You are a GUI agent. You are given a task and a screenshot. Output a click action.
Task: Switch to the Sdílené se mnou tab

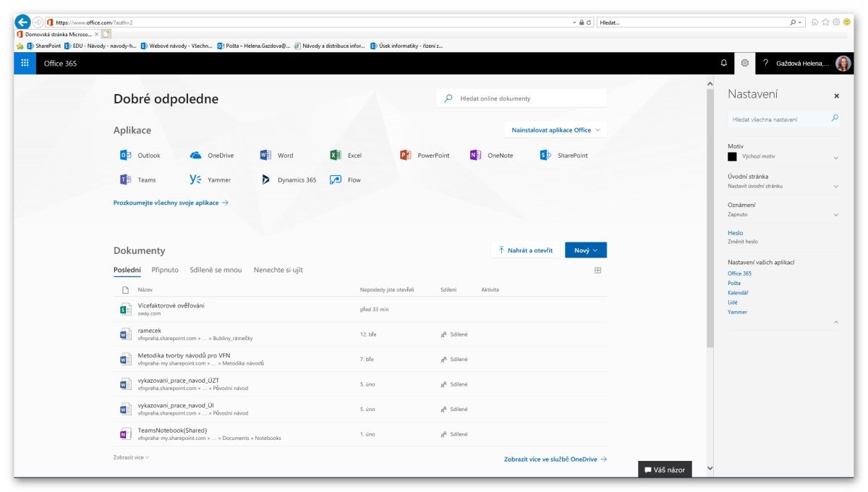click(x=216, y=270)
